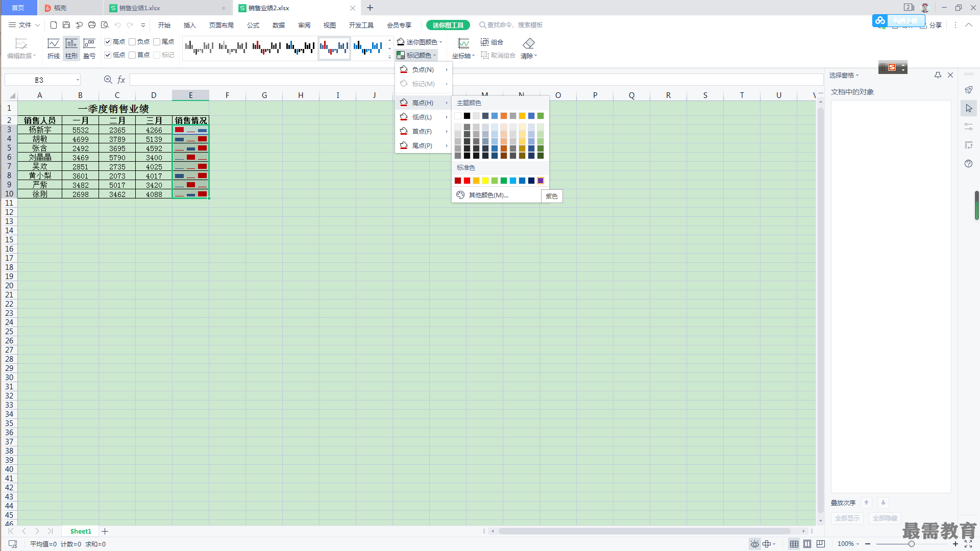The width and height of the screenshot is (980, 551).
Task: Click the magnifier icon beside formula bar
Action: [x=108, y=80]
